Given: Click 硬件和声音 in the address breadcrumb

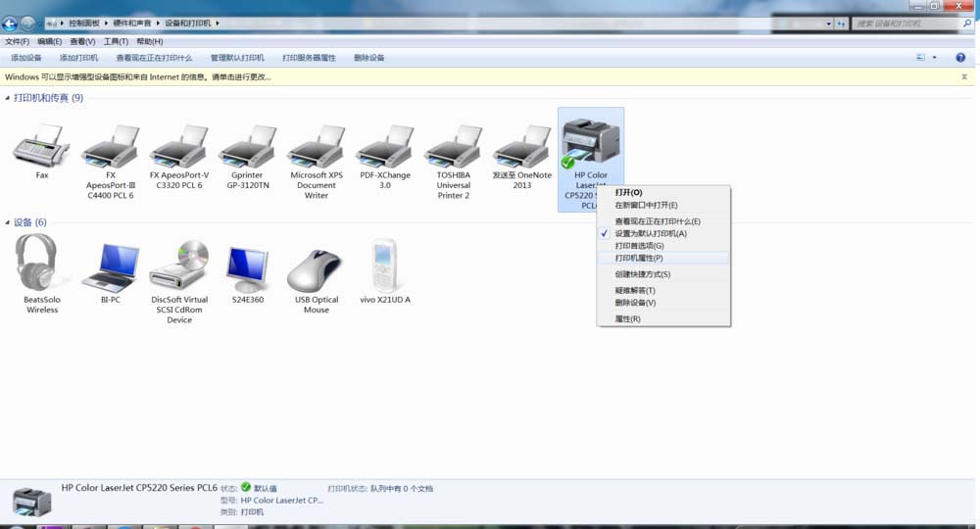Looking at the screenshot, I should [132, 24].
